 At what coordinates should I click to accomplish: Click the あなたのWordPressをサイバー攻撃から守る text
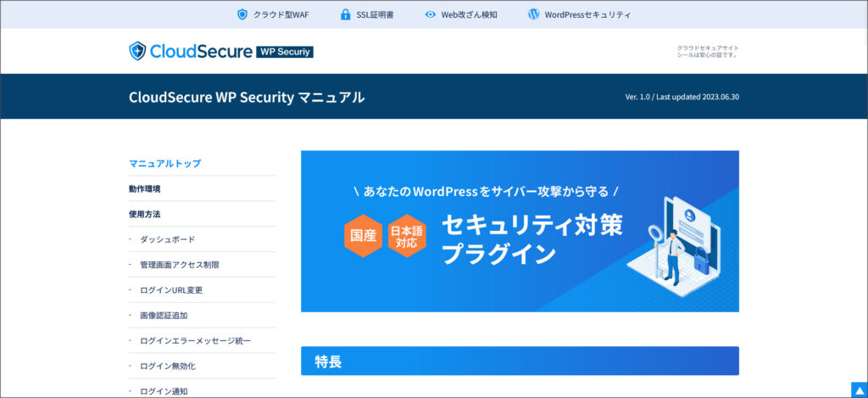pyautogui.click(x=486, y=192)
